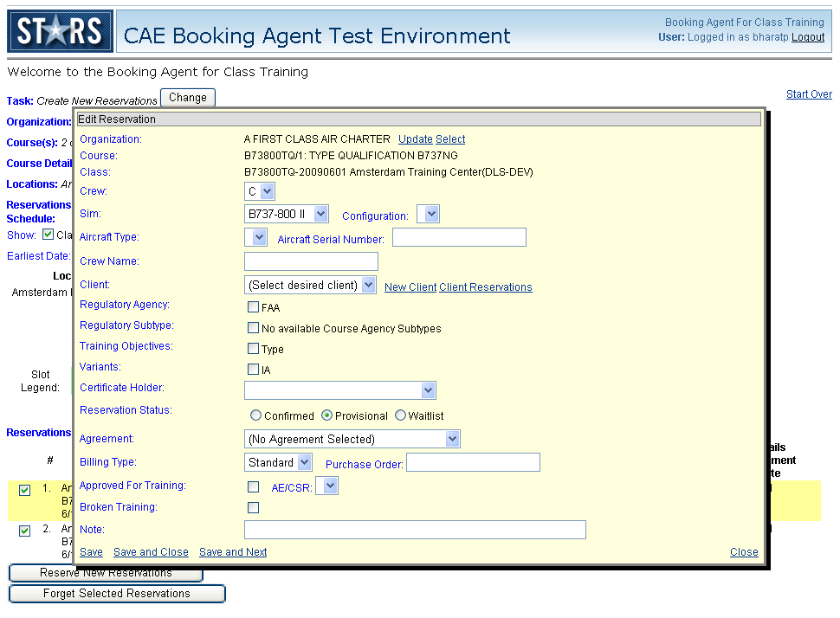Open the Certificate Holder dropdown
The height and width of the screenshot is (618, 840).
coord(339,390)
